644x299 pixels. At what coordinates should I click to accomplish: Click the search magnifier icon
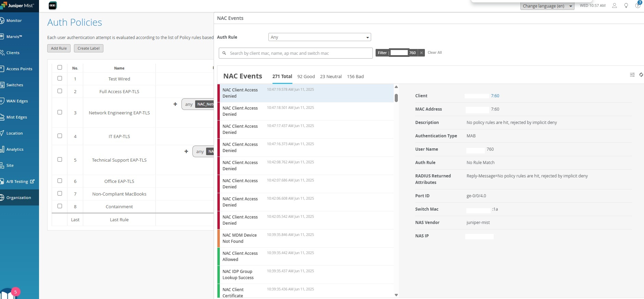[x=224, y=53]
